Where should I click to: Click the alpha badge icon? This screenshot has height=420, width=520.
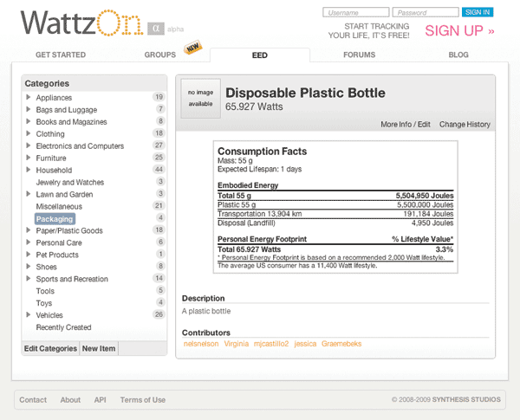click(156, 29)
